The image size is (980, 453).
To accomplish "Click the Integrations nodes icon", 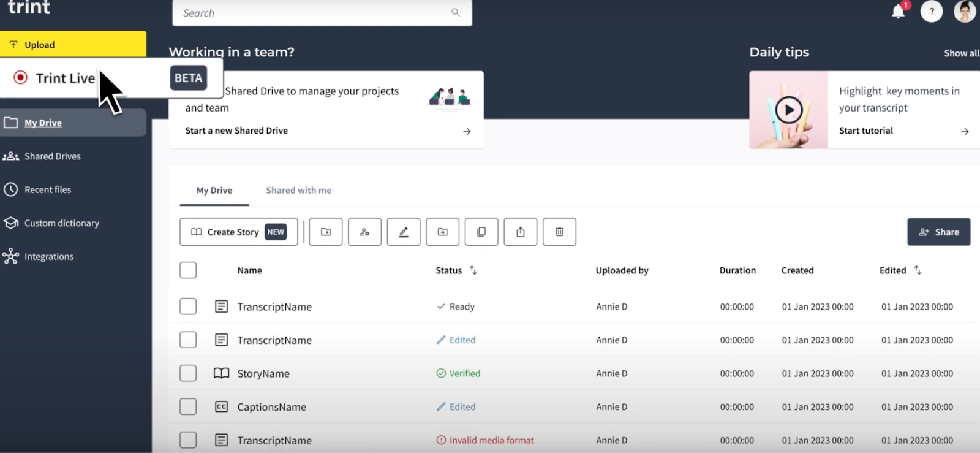I will click(x=10, y=256).
